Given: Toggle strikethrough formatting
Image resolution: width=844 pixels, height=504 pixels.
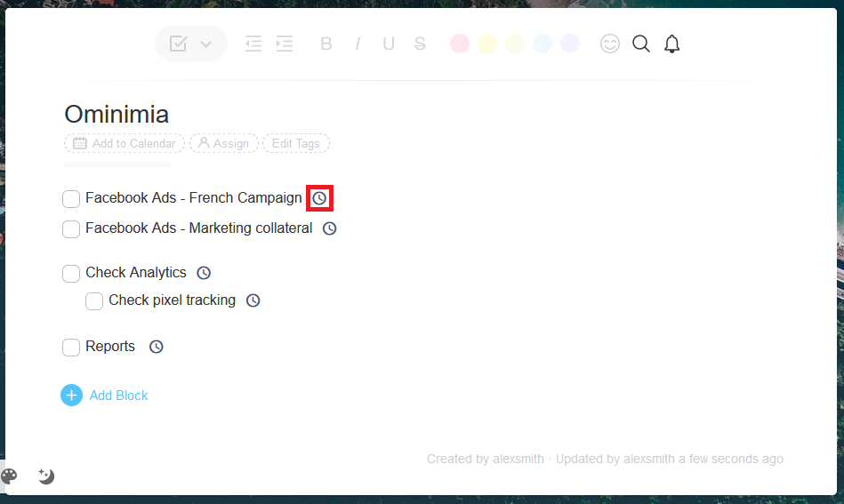Looking at the screenshot, I should coord(420,44).
